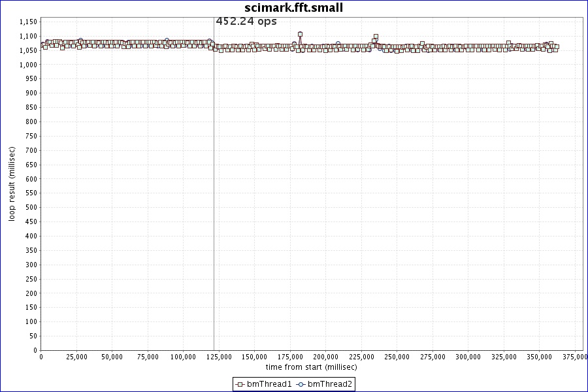This screenshot has width=588, height=392.
Task: Click the scimark.fft.small chart title
Action: 293,8
